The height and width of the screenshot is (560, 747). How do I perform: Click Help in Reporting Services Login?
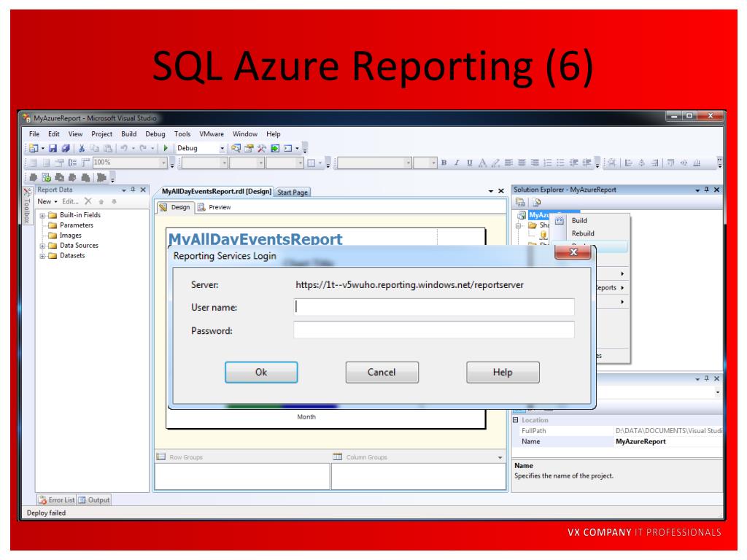coord(503,373)
